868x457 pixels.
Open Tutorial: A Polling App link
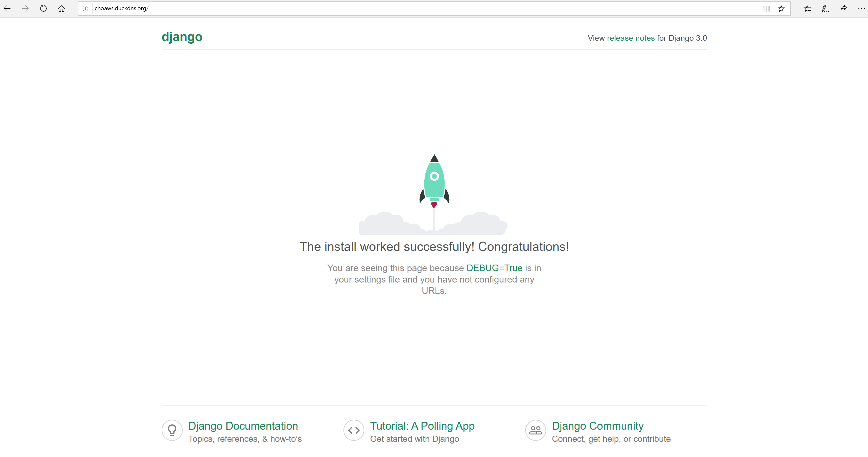pos(422,426)
